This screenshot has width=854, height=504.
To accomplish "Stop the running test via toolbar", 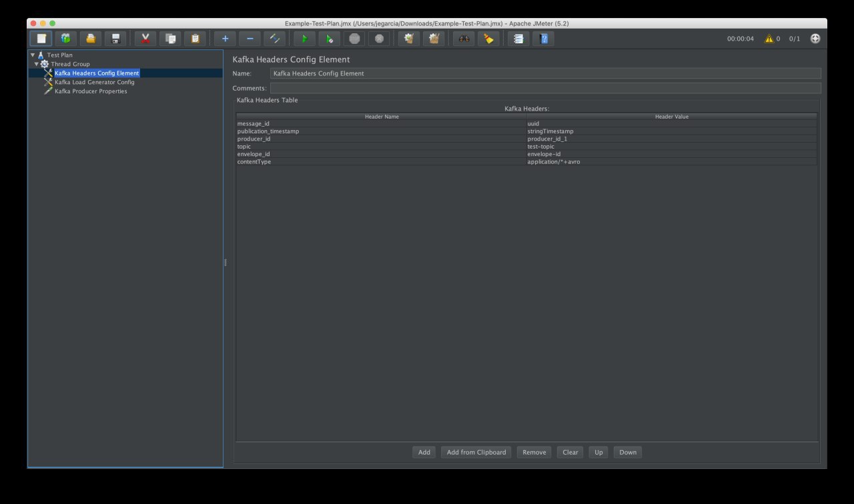I will [x=354, y=39].
